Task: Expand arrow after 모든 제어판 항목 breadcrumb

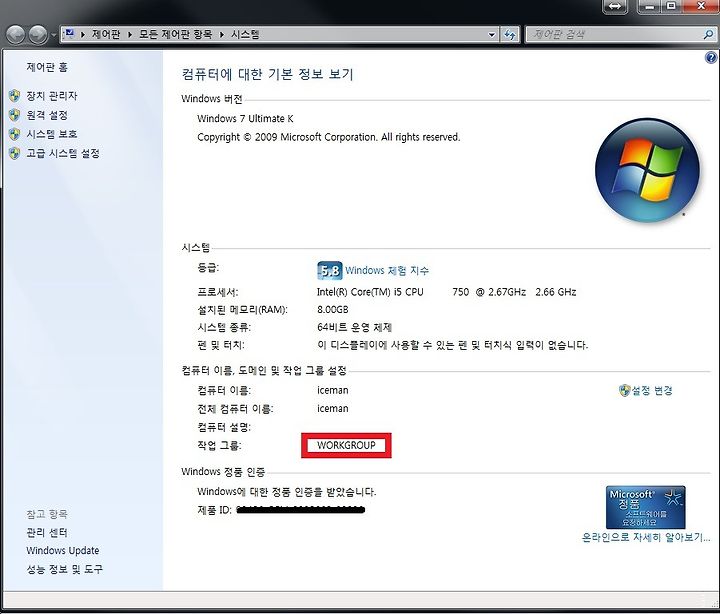Action: point(222,34)
